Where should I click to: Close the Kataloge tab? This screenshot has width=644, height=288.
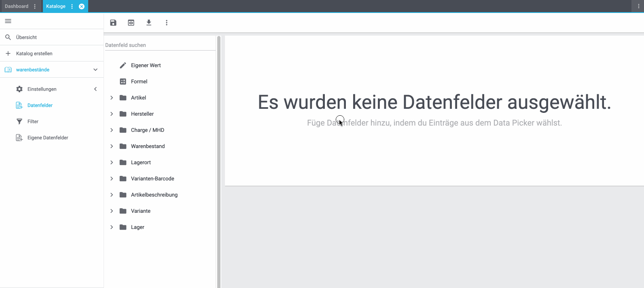(82, 6)
